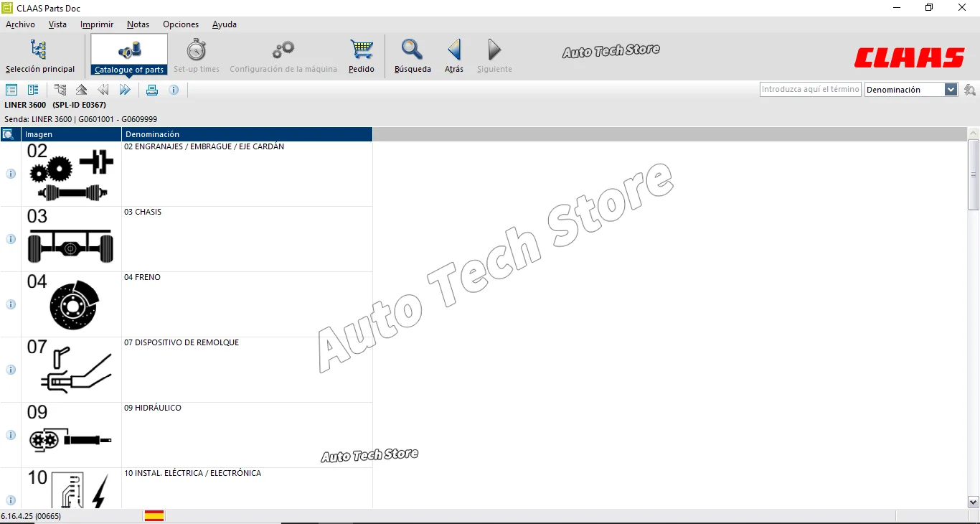The height and width of the screenshot is (524, 980).
Task: Click the scrollbar down arrow
Action: pyautogui.click(x=974, y=502)
